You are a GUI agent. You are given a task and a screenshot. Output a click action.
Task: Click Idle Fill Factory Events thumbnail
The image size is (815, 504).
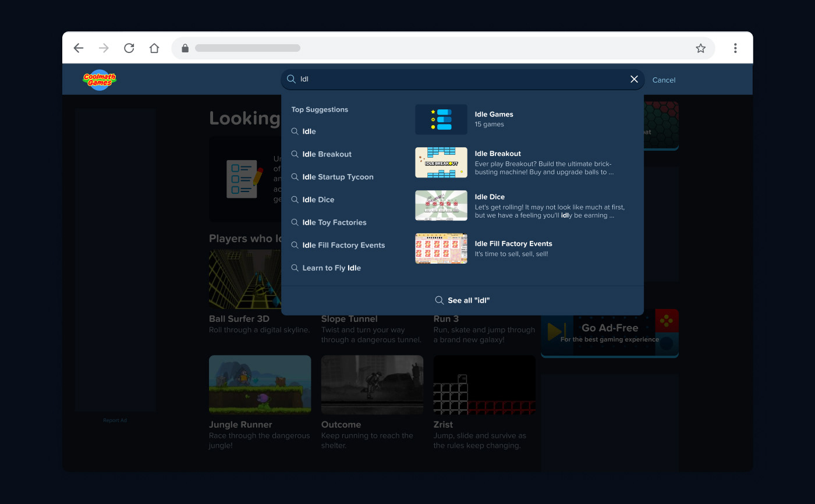tap(441, 249)
